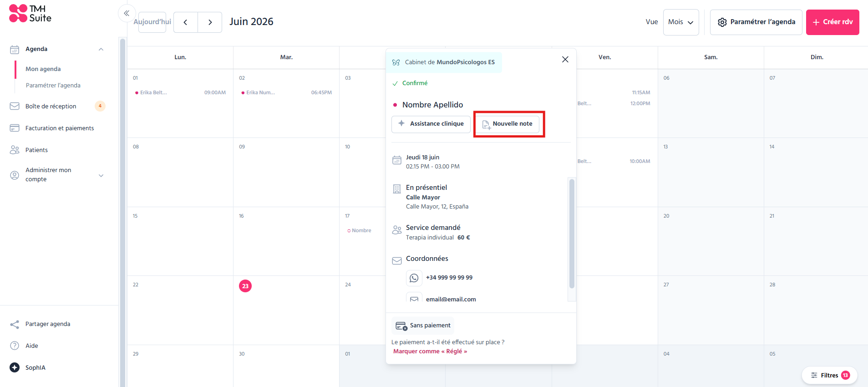
Task: Open the Mois view dropdown
Action: [x=681, y=22]
